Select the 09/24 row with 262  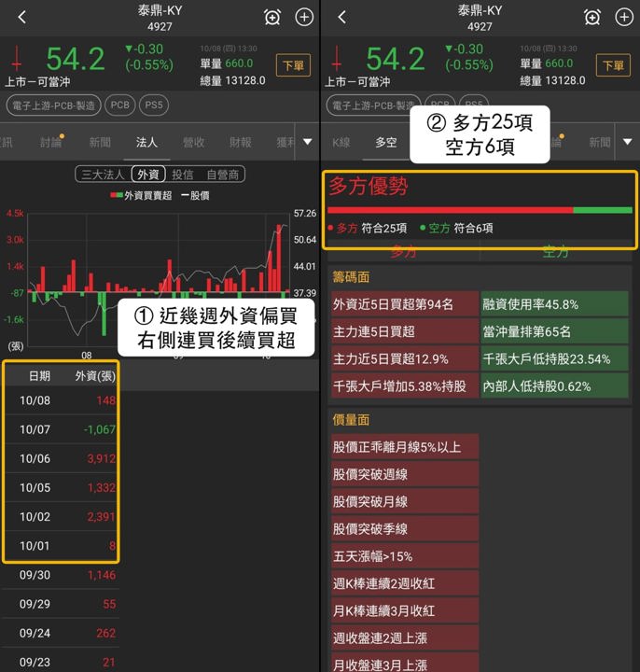tap(61, 634)
